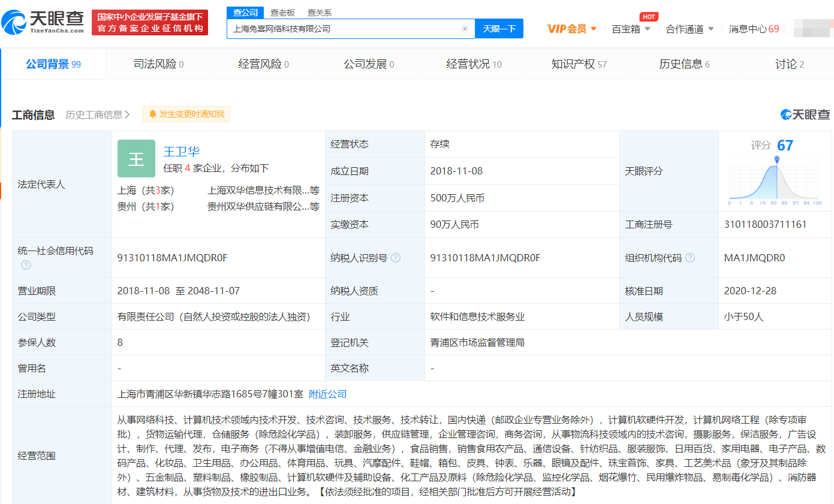Click the TianYanCha logo in the header
Viewport: 834px width, 504px height.
coord(43,23)
